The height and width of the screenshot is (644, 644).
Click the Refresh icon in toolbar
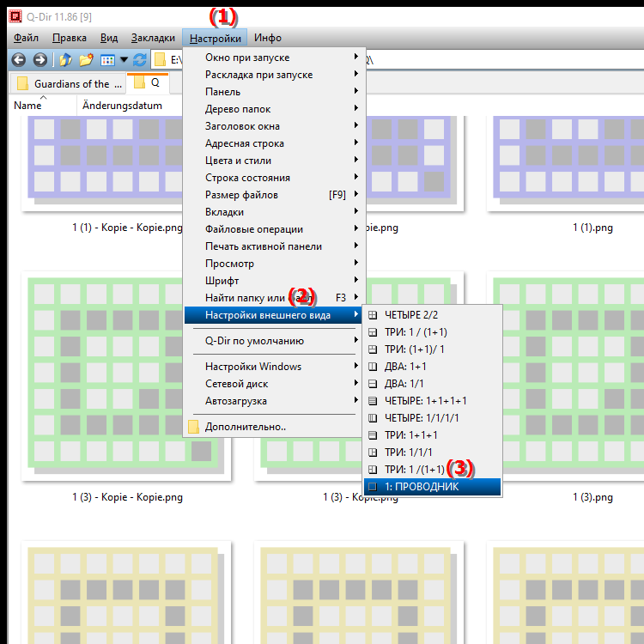[x=140, y=60]
